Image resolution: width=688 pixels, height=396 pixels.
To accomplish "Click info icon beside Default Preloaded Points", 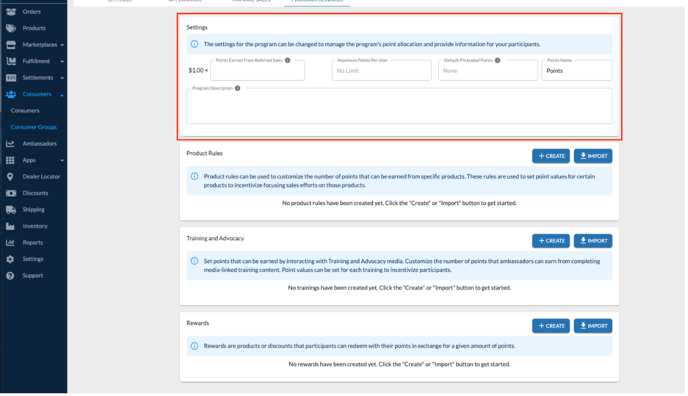I will (x=497, y=61).
